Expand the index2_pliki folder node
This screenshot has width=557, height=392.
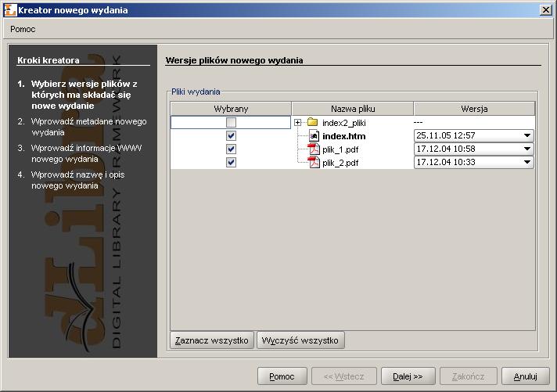click(x=298, y=123)
